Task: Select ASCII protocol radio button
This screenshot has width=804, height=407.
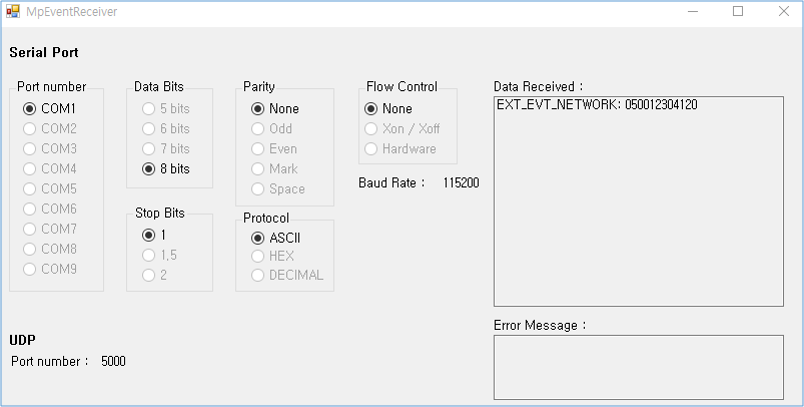Action: 258,238
